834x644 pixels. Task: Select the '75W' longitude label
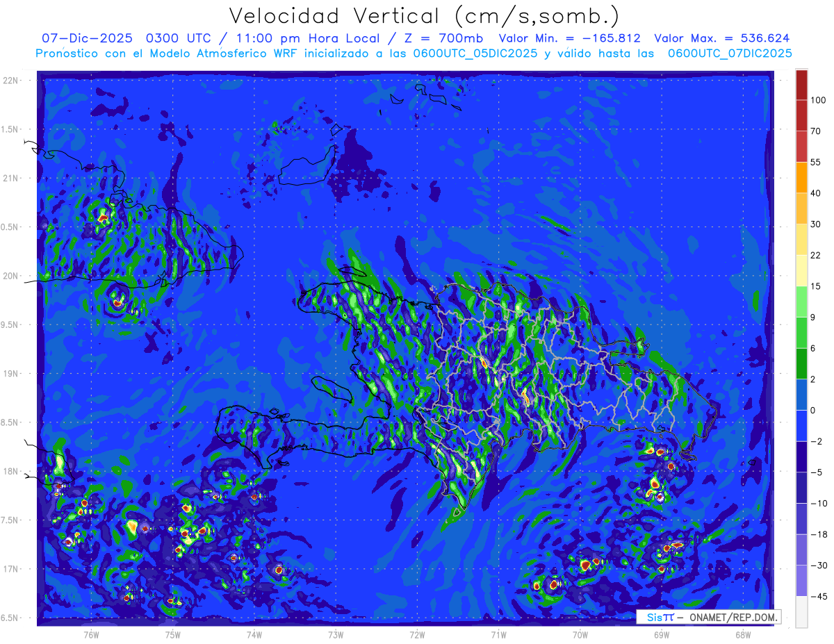point(173,635)
